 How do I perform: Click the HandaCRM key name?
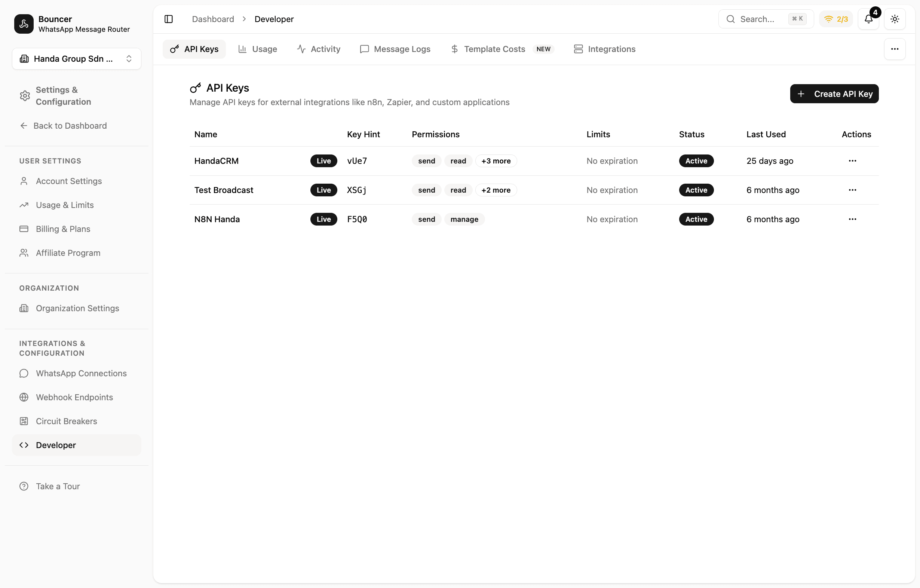pyautogui.click(x=216, y=161)
